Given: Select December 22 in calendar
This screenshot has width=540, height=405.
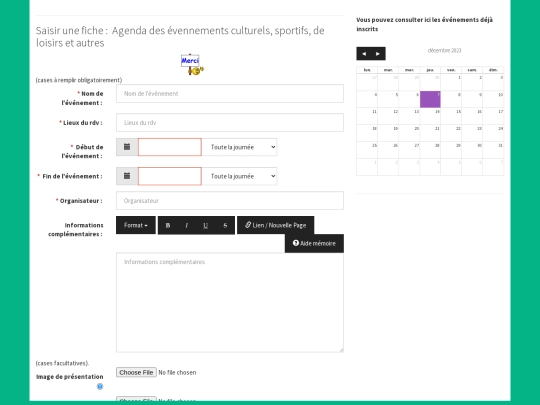Looking at the screenshot, I should tap(451, 133).
